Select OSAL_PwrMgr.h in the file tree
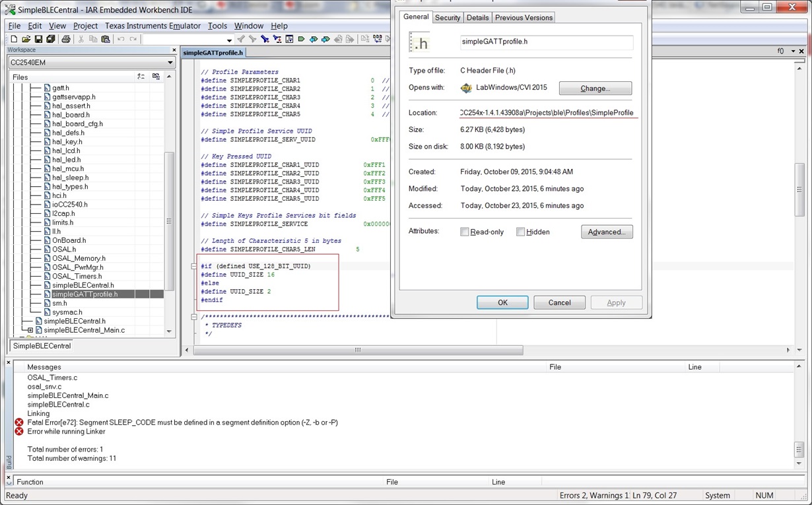This screenshot has width=812, height=505. point(79,267)
